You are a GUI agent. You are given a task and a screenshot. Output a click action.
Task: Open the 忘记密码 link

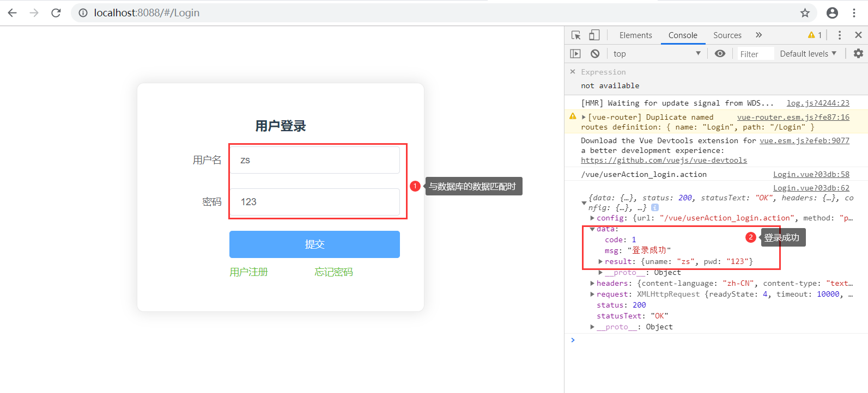coord(333,272)
